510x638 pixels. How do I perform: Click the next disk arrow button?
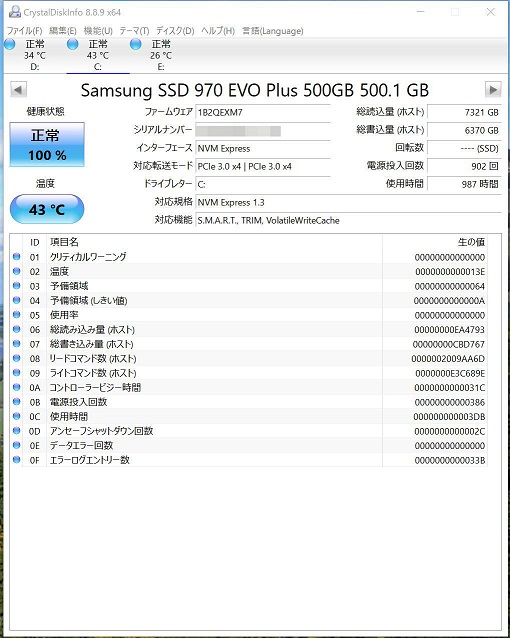coord(493,90)
